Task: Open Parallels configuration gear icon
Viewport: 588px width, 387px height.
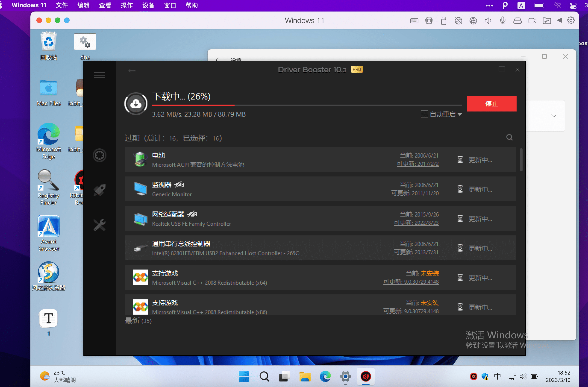Action: 571,21
